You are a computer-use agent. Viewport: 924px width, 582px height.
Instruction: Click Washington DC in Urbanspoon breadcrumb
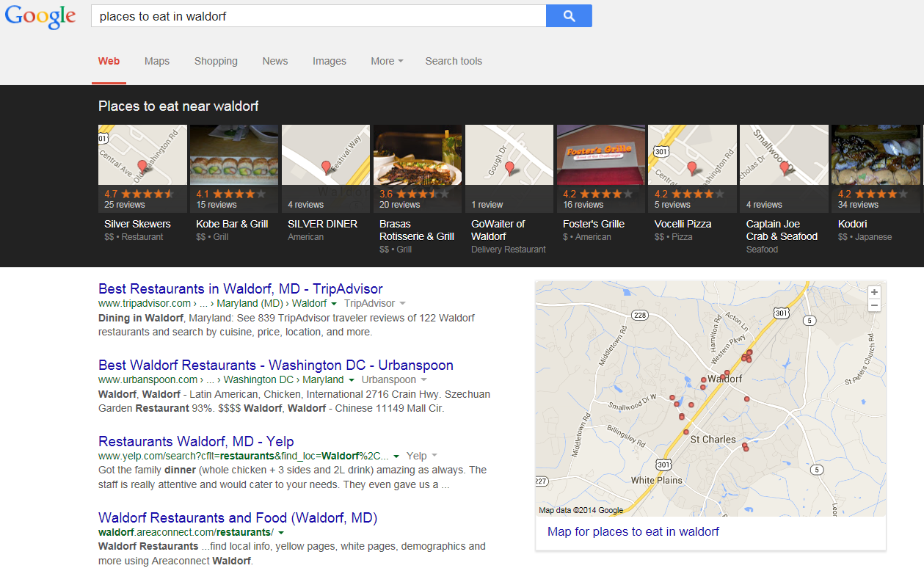click(x=258, y=379)
